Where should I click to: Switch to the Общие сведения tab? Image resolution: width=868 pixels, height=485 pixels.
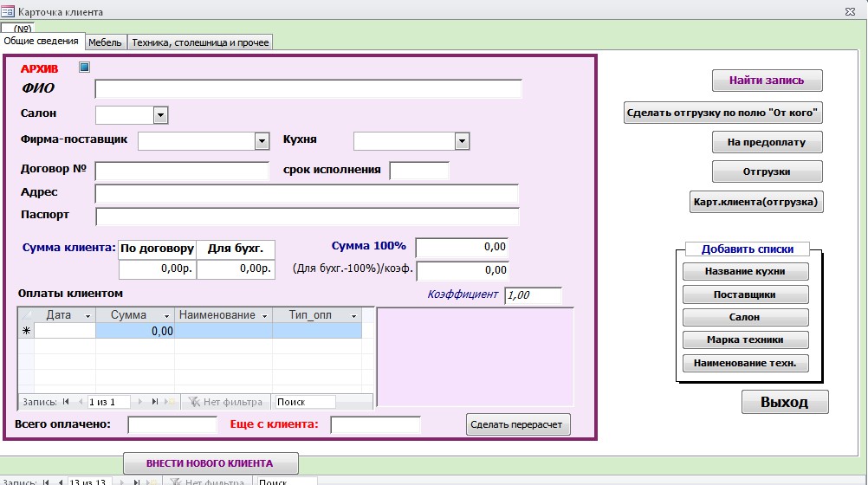42,41
